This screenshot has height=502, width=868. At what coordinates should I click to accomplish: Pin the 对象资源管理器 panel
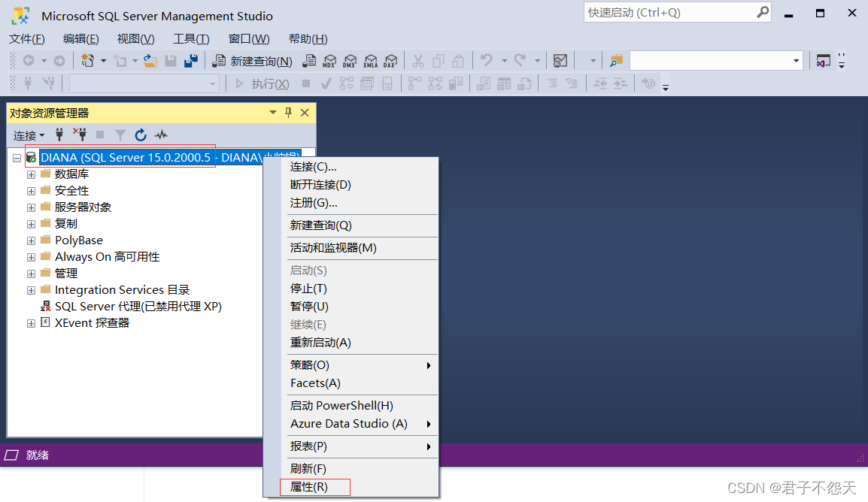(288, 112)
